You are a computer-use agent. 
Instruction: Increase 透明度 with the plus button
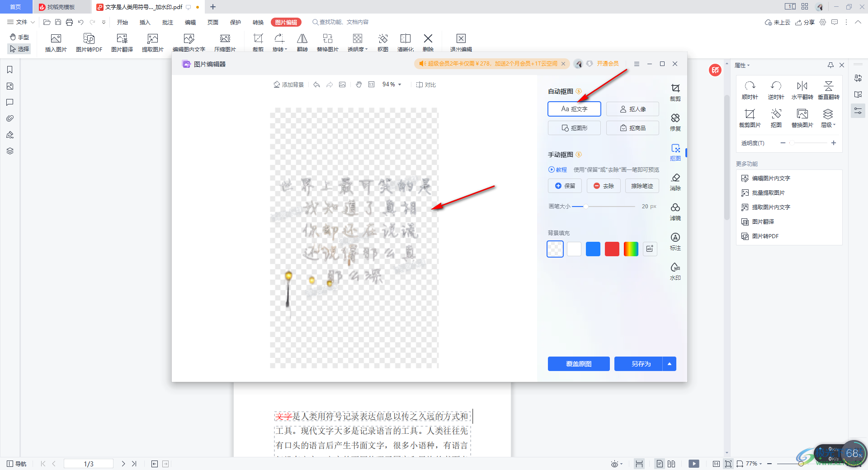coord(834,143)
